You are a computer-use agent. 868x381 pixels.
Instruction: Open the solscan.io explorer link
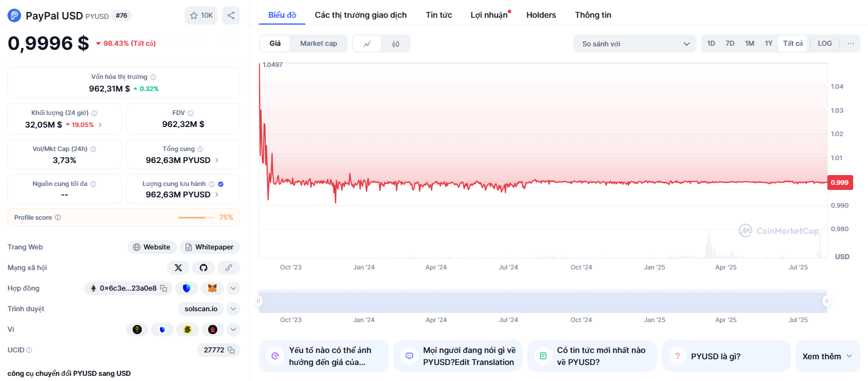point(201,309)
